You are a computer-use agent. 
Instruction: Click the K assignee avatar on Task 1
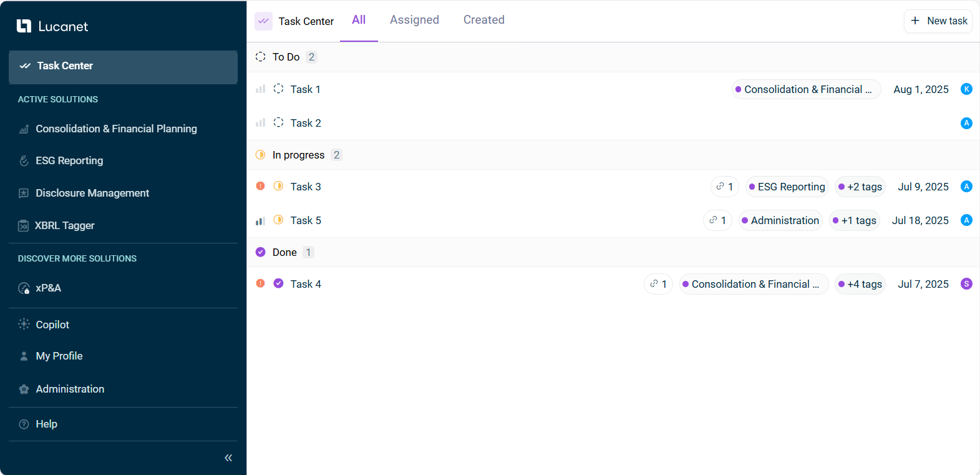(x=966, y=89)
